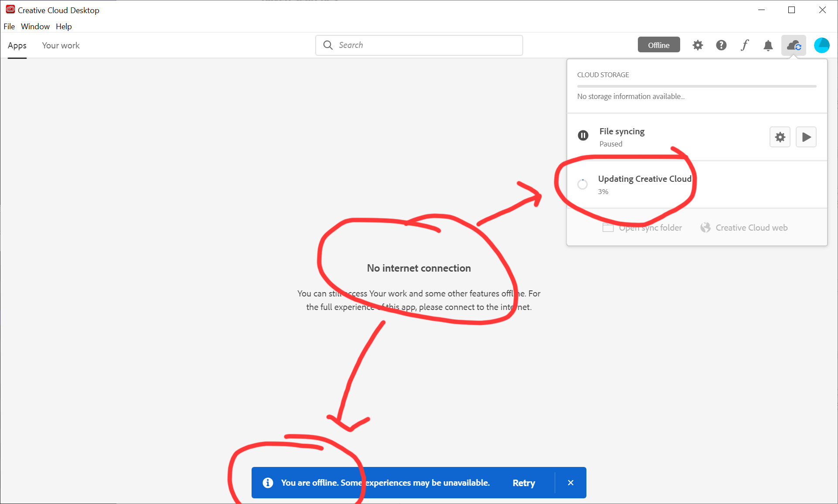Open the File menu
This screenshot has height=504, width=838.
point(9,26)
